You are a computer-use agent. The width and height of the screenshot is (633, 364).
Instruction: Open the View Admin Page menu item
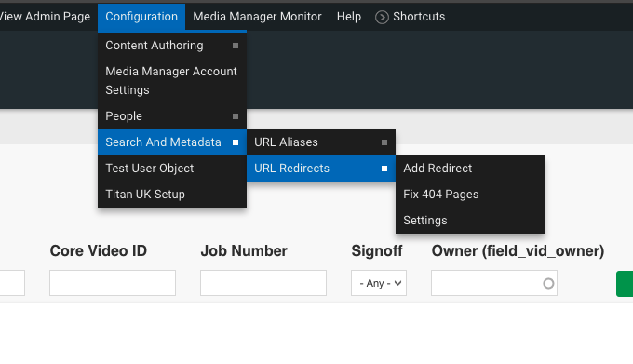coord(45,17)
